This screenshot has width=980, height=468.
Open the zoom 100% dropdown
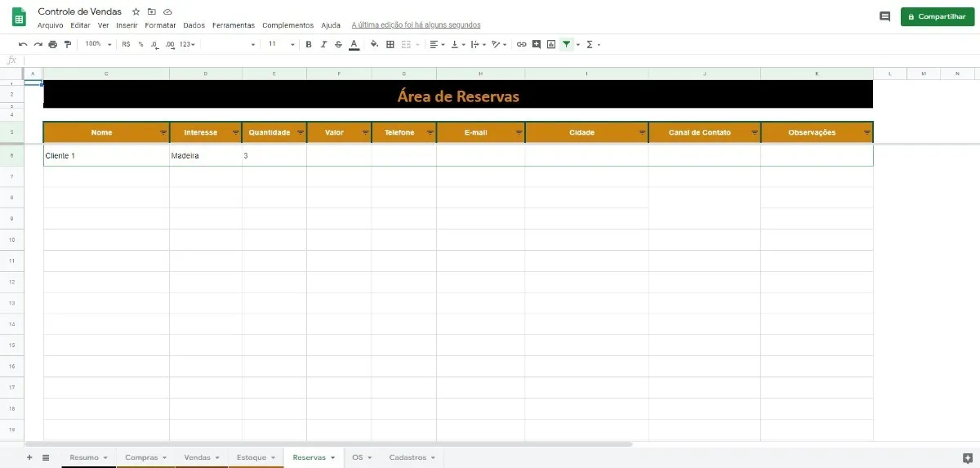click(x=96, y=44)
